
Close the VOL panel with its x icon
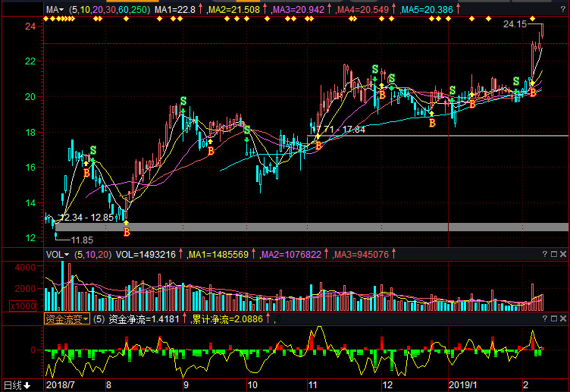point(562,256)
